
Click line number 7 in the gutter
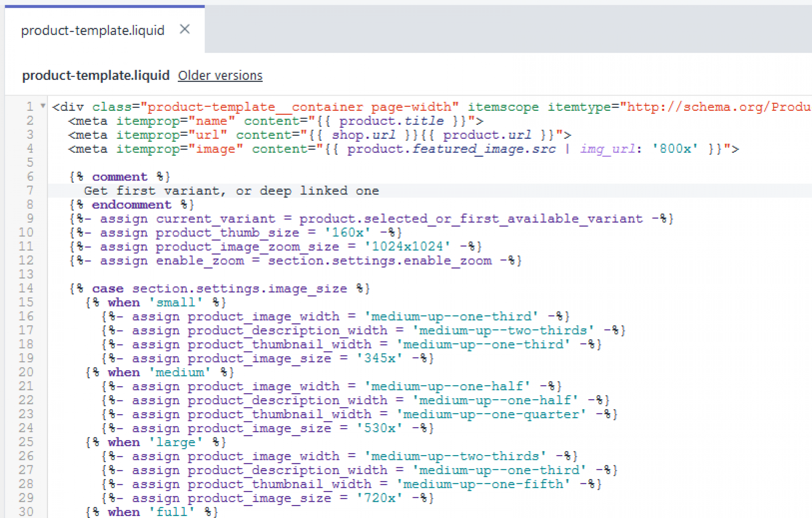pyautogui.click(x=30, y=190)
